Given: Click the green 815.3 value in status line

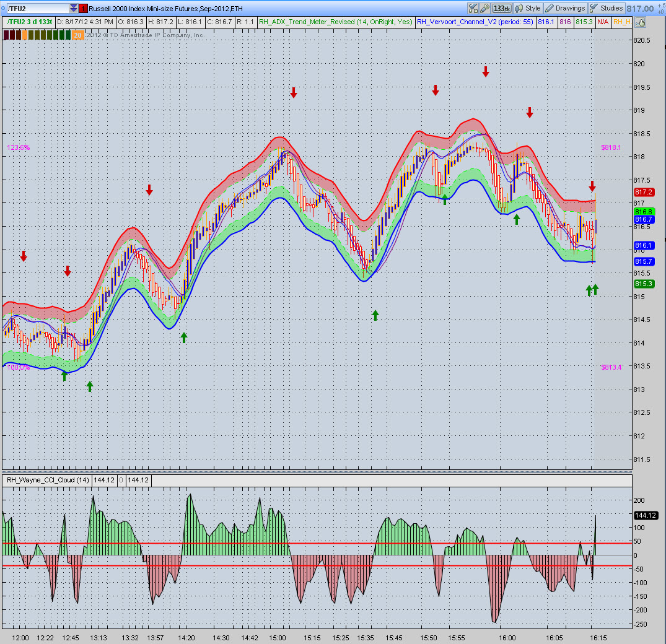Looking at the screenshot, I should [584, 22].
